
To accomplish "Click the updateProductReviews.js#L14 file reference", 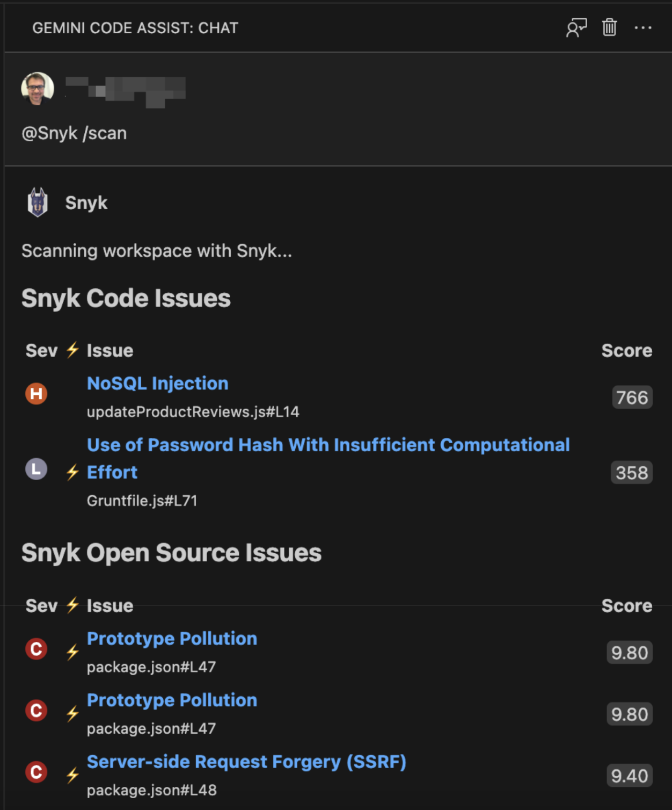I will pos(193,412).
